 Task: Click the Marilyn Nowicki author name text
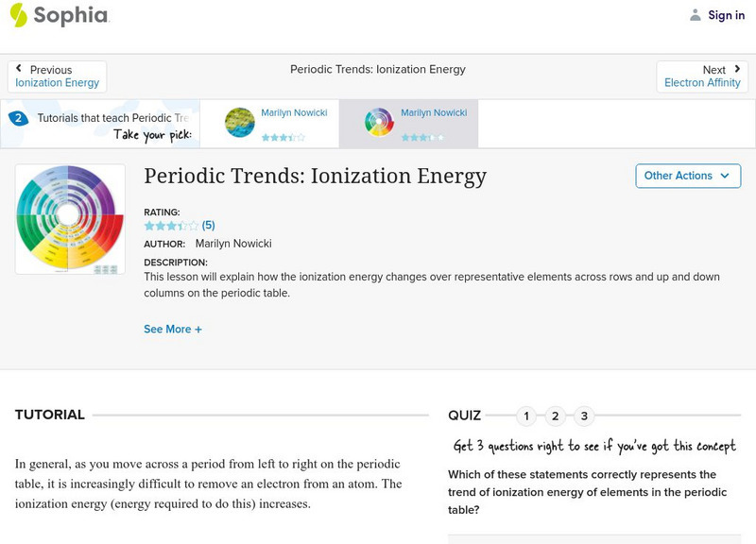(233, 244)
